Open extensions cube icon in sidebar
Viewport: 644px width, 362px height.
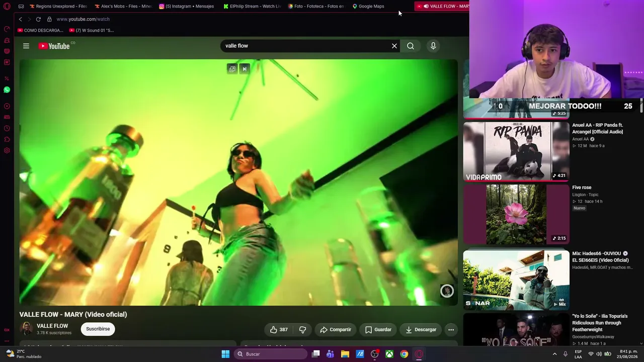7,139
